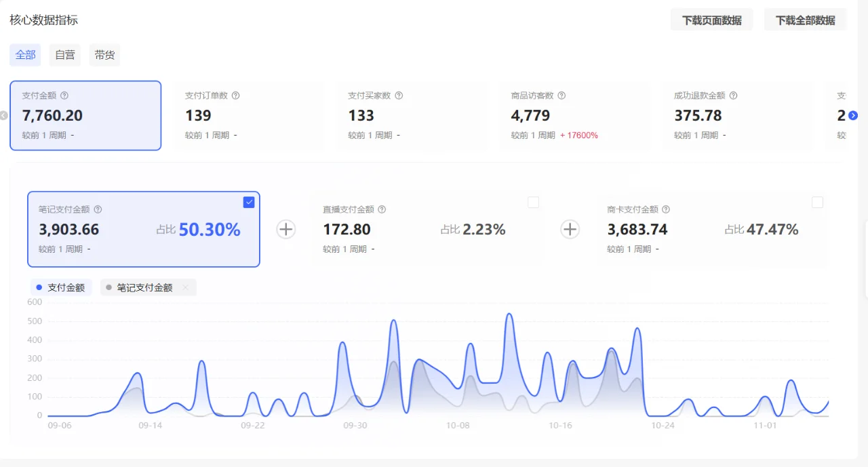868x467 pixels.
Task: Click 下载全部数据 button
Action: [x=806, y=20]
